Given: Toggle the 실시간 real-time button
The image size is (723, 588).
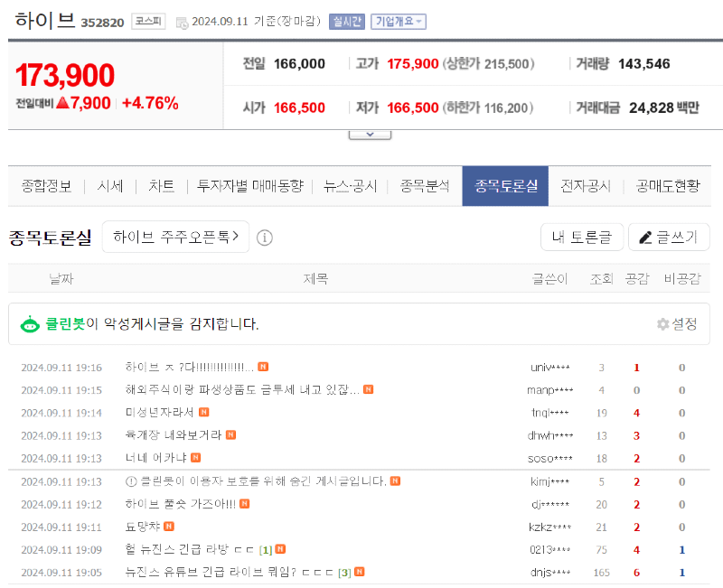Looking at the screenshot, I should (347, 22).
